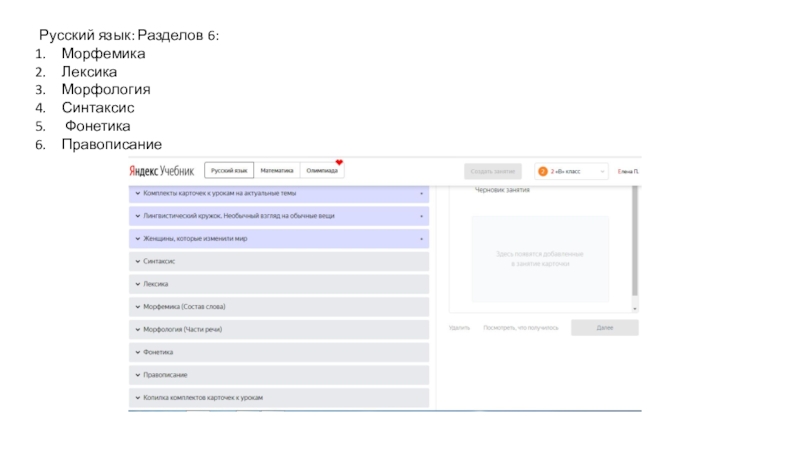The height and width of the screenshot is (450, 800).
Task: Expand Копилка комплектов карточек section
Action: (x=280, y=398)
